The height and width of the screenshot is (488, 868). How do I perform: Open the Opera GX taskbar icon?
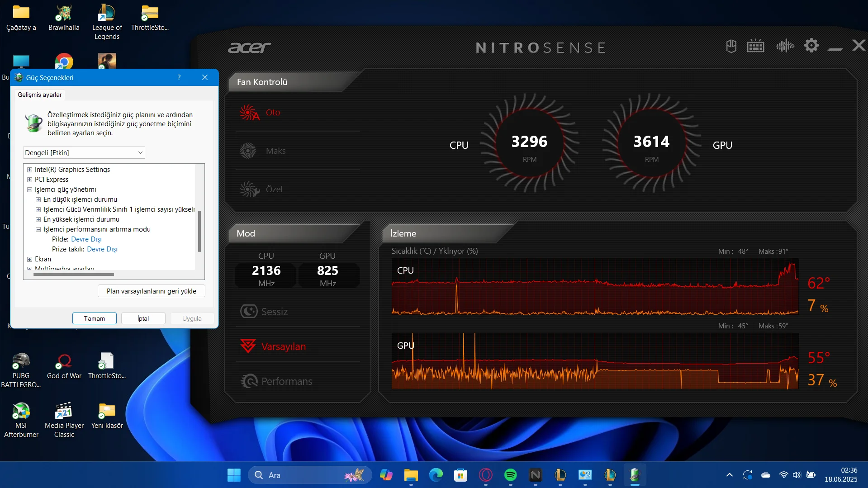(485, 475)
